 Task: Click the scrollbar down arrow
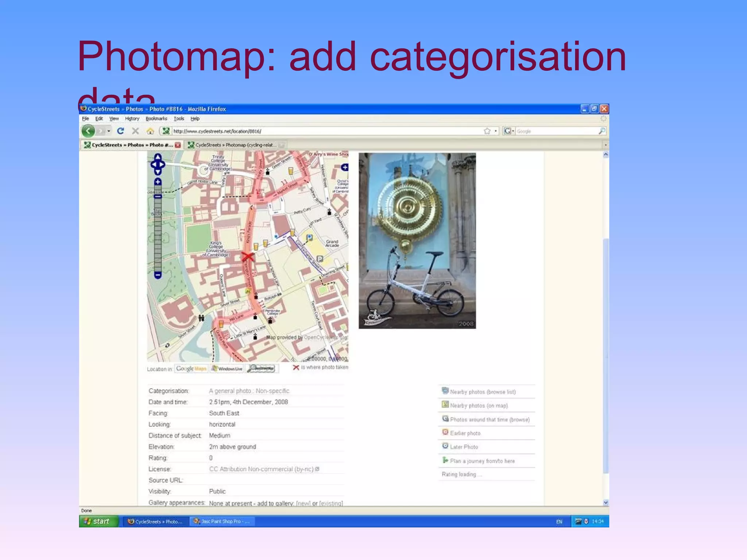point(606,502)
